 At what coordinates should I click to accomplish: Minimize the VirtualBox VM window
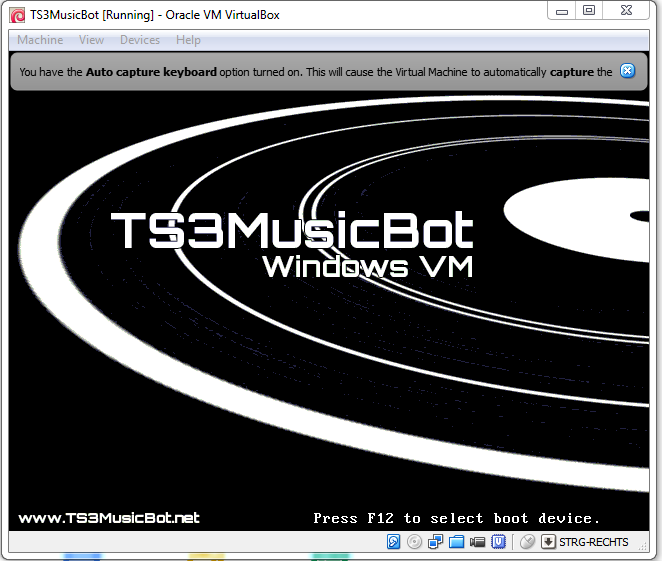[x=562, y=11]
